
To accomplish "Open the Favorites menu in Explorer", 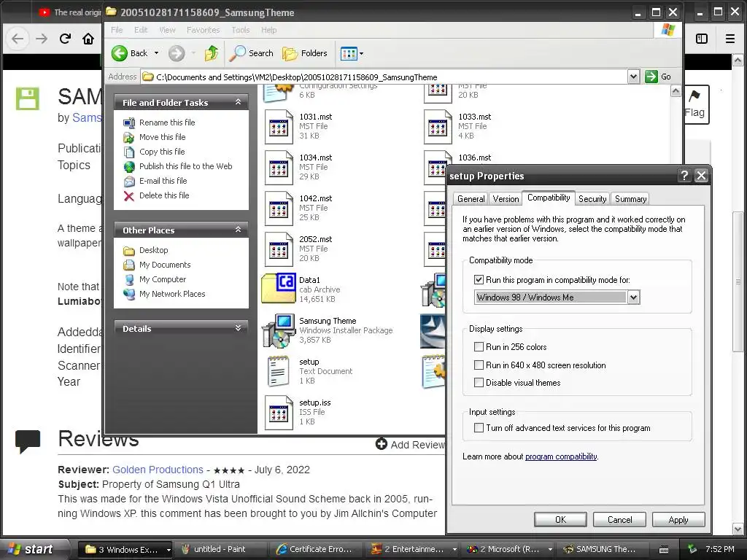I will tap(203, 30).
